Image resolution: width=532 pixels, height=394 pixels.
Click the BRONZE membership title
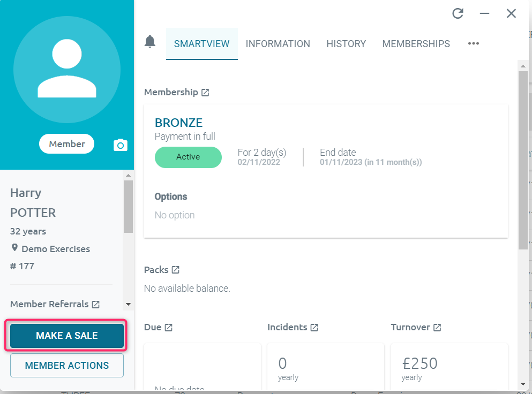(x=178, y=123)
